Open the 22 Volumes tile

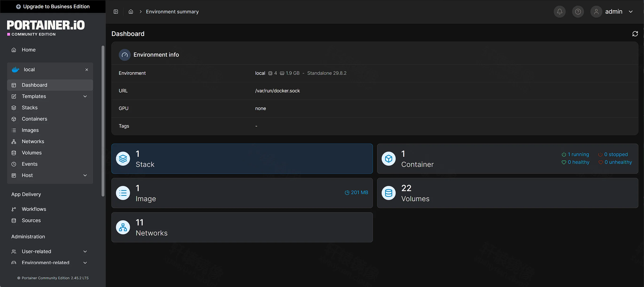pos(507,193)
